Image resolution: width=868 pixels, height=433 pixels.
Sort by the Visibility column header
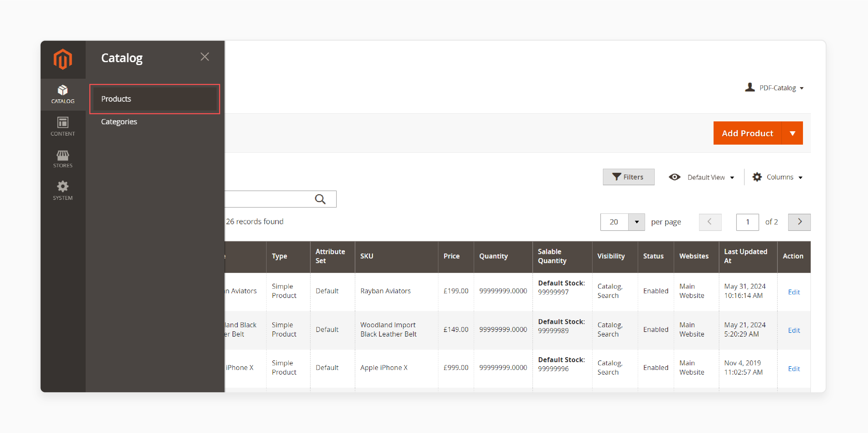pos(615,256)
